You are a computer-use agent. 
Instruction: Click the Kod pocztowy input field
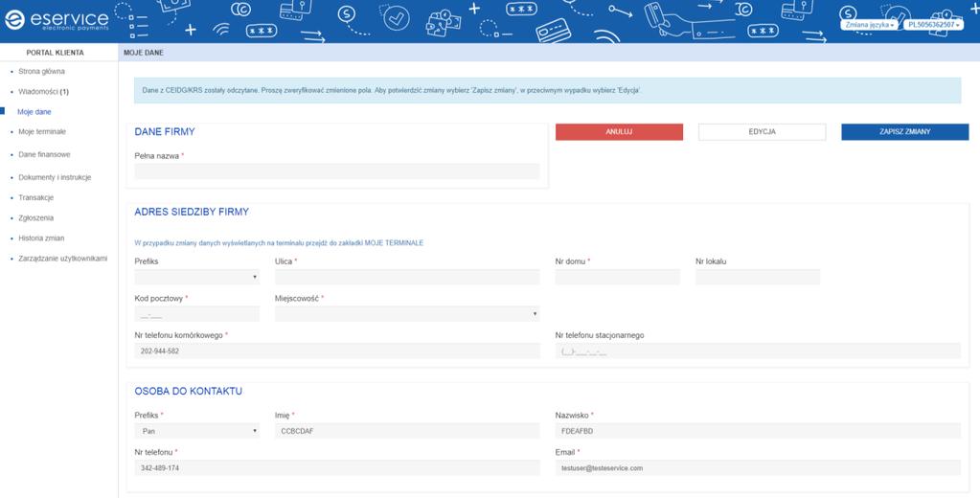(197, 314)
